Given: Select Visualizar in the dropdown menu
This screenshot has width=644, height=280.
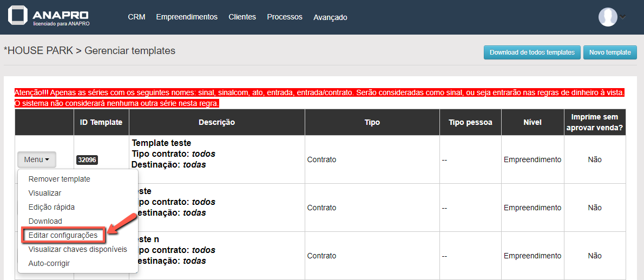Looking at the screenshot, I should (x=44, y=193).
